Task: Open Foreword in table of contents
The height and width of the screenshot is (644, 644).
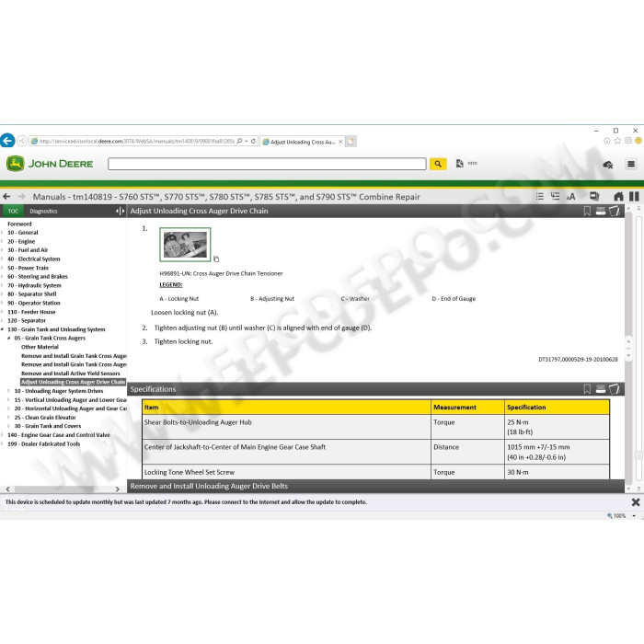Action: pyautogui.click(x=19, y=224)
